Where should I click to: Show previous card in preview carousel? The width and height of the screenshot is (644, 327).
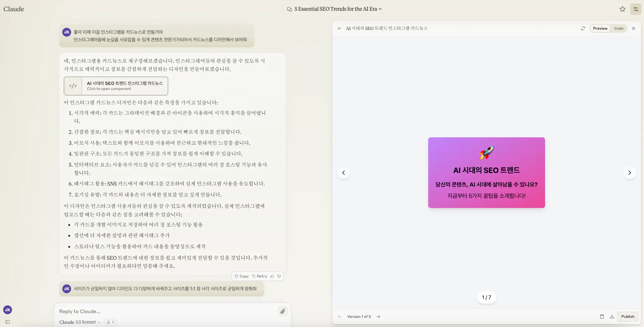(x=343, y=173)
